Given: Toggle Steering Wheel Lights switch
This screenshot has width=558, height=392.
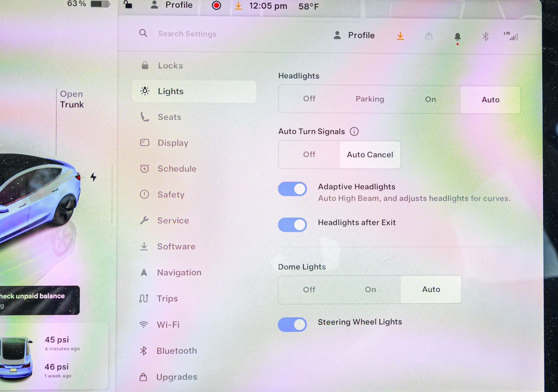Looking at the screenshot, I should click(x=292, y=324).
